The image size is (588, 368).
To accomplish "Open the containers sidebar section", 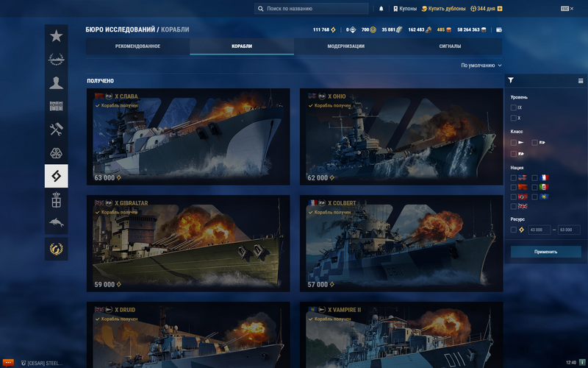I will (57, 106).
